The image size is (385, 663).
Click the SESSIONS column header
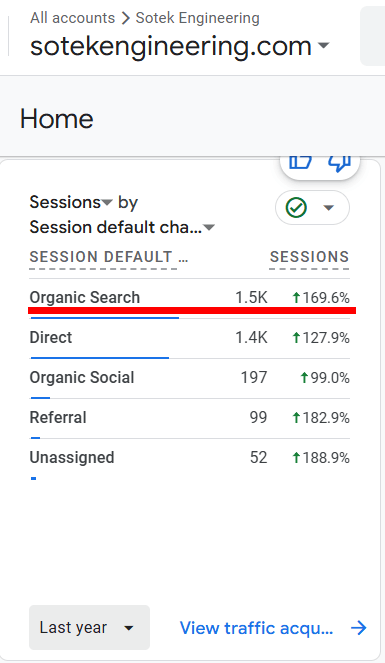tap(309, 257)
